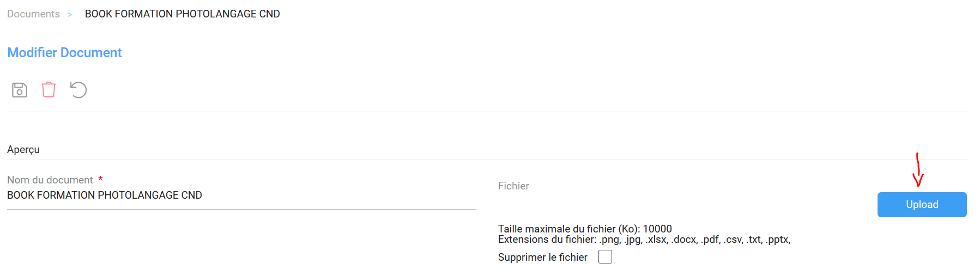The height and width of the screenshot is (276, 980).
Task: Click the save document floppy disk icon
Action: click(x=20, y=90)
